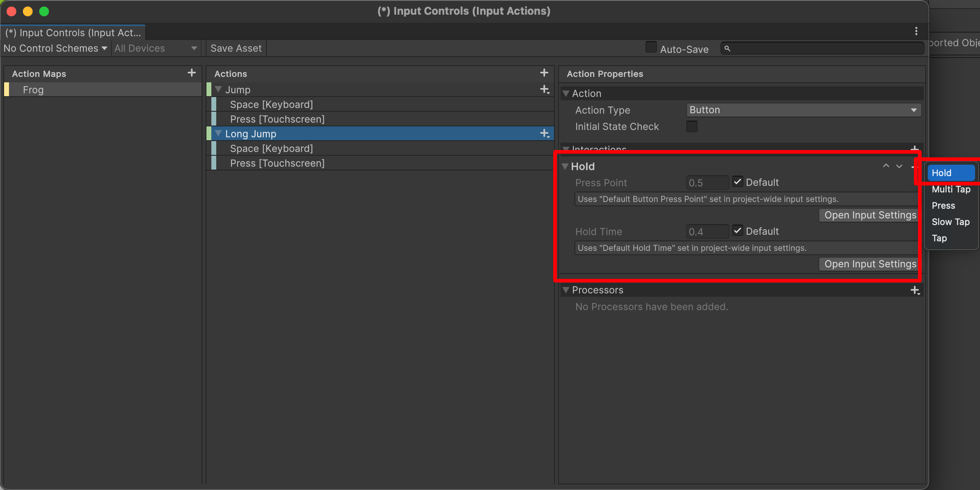Choose Press from interactions menu

pyautogui.click(x=951, y=205)
